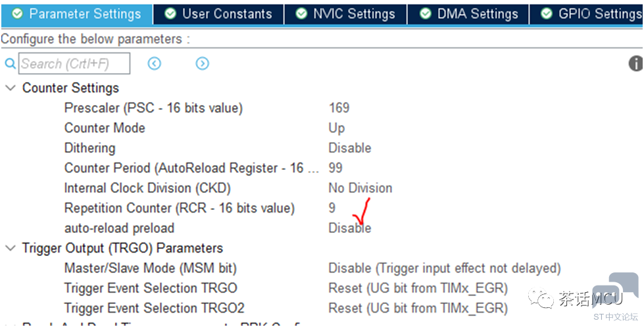Select Repetition Counter value 9
The width and height of the screenshot is (644, 327).
click(x=332, y=208)
